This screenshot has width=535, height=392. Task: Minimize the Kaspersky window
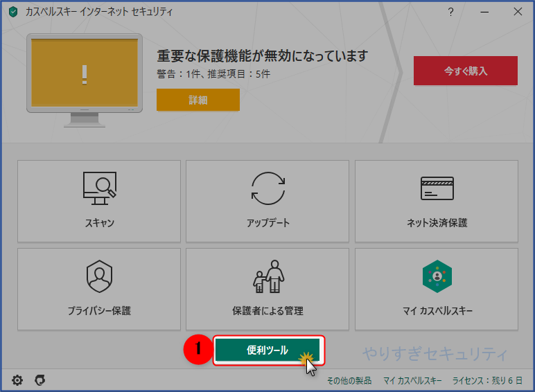484,12
